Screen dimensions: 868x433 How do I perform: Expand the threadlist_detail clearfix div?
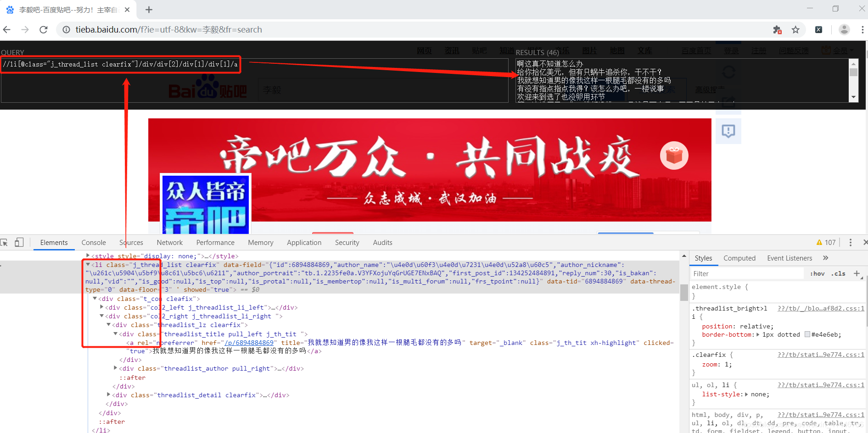(108, 395)
